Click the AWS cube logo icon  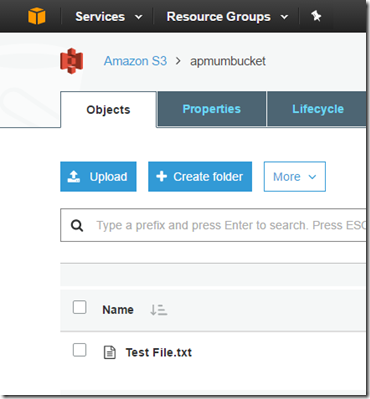[x=37, y=16]
